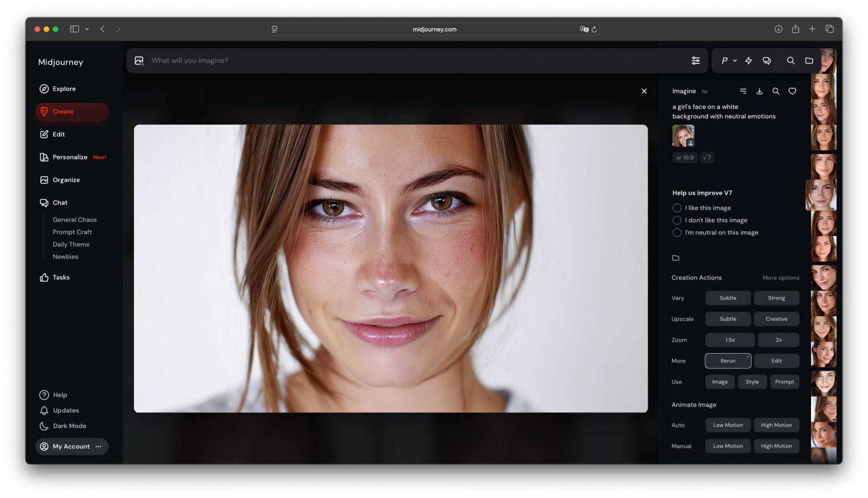Screen dimensions: 868x498
Task: Open the Tasks section
Action: (x=54, y=278)
